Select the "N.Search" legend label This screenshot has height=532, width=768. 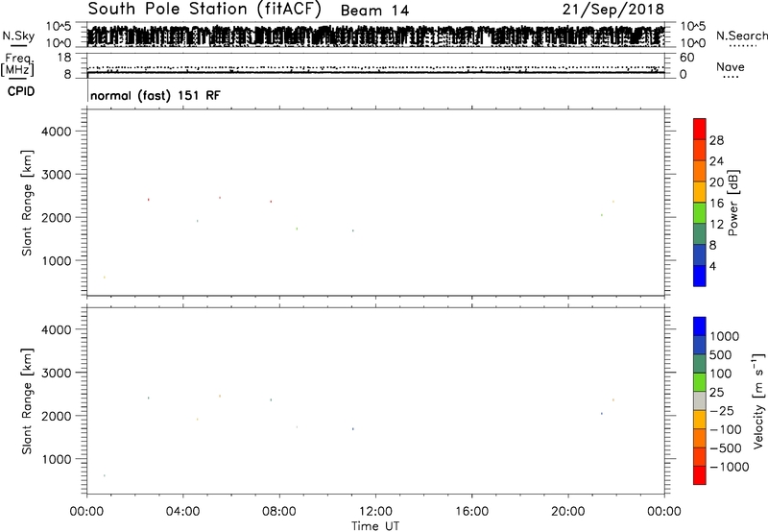742,36
